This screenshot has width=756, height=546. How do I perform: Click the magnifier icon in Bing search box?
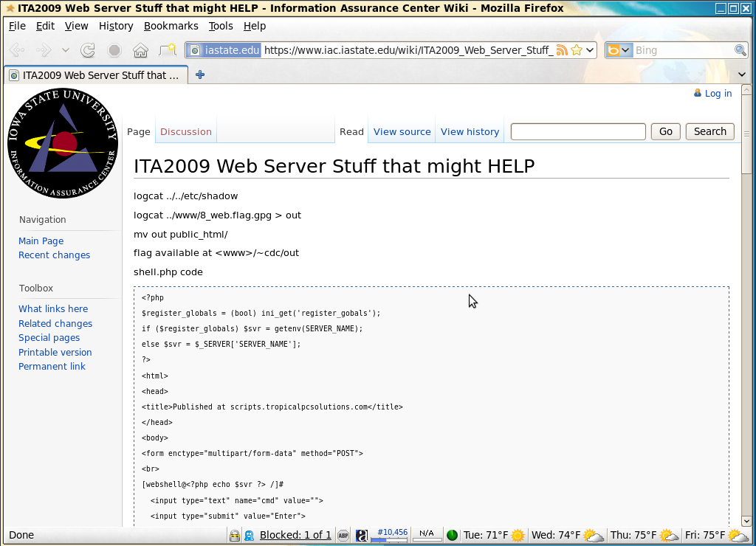click(x=740, y=50)
